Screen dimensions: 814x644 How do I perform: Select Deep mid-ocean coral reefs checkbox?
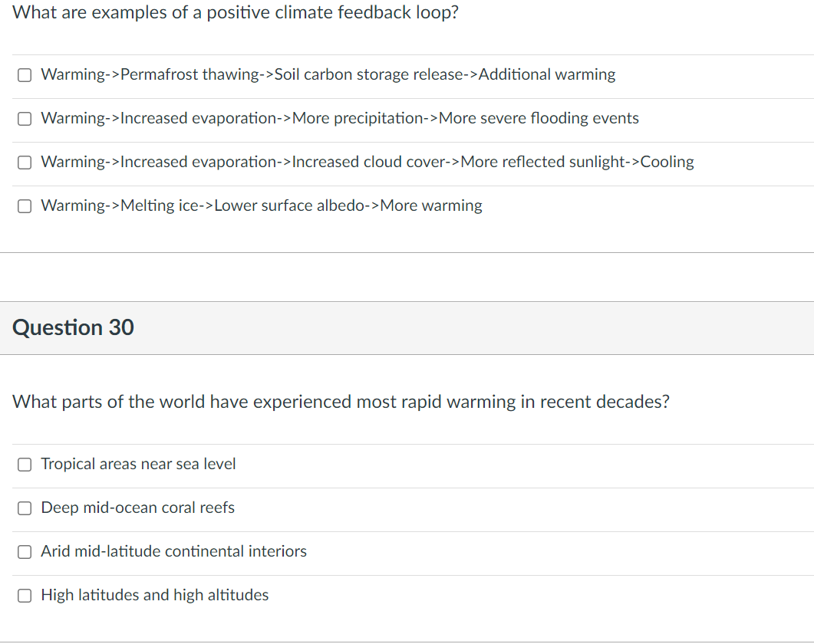pos(24,508)
